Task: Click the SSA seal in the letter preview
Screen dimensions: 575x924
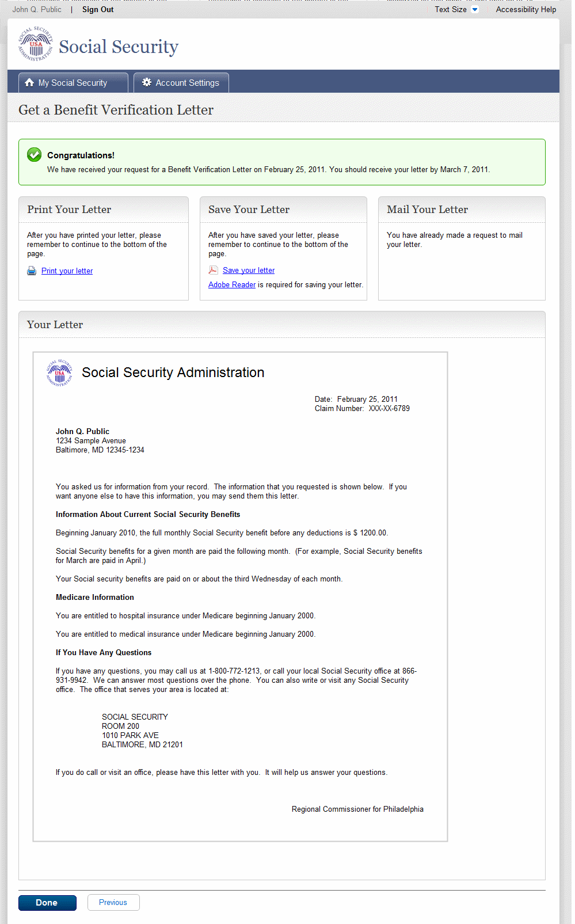Action: [60, 372]
